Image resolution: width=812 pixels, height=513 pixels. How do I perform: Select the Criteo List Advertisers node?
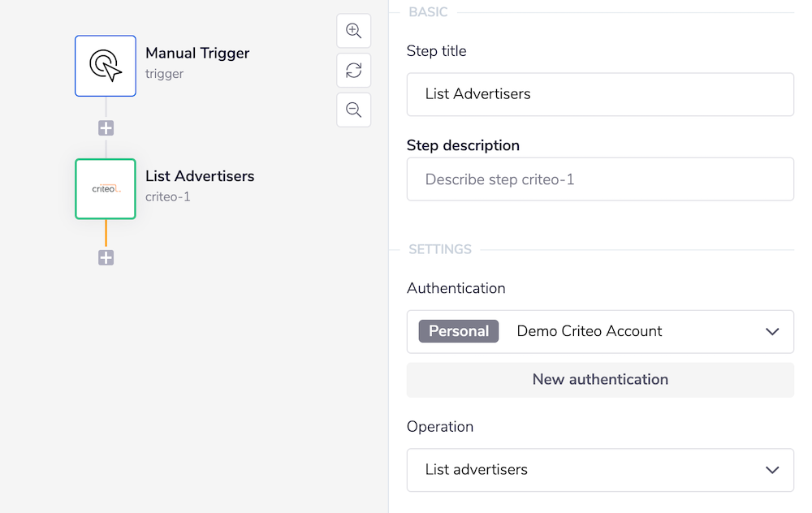[105, 188]
